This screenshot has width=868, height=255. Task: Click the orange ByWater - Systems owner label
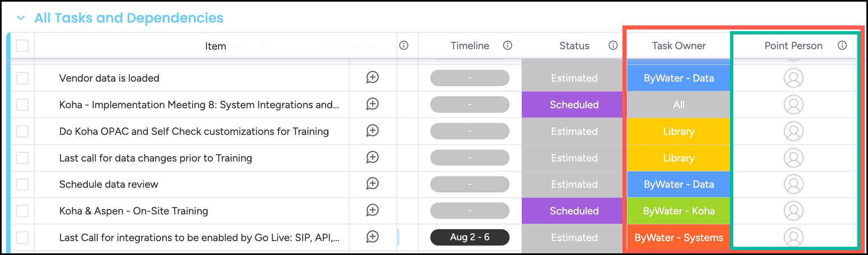(x=678, y=237)
